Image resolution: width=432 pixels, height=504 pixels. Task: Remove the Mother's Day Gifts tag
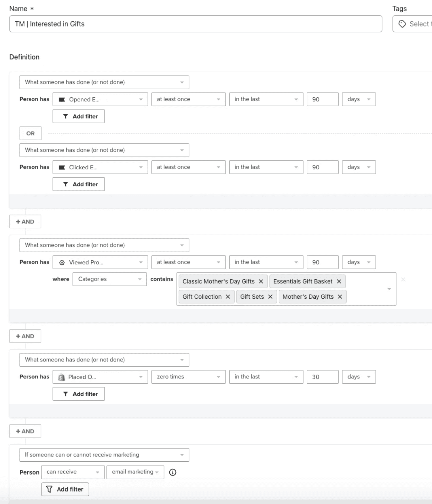340,297
